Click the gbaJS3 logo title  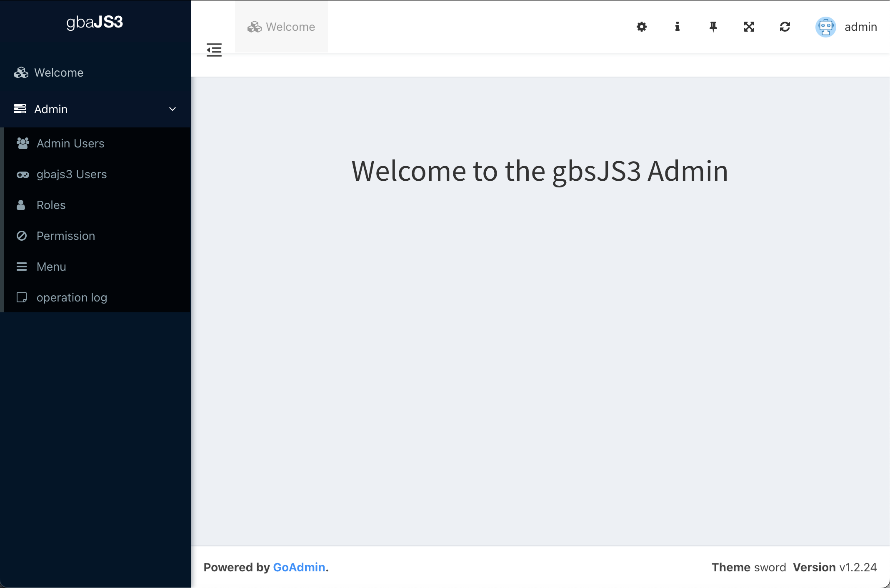[95, 22]
